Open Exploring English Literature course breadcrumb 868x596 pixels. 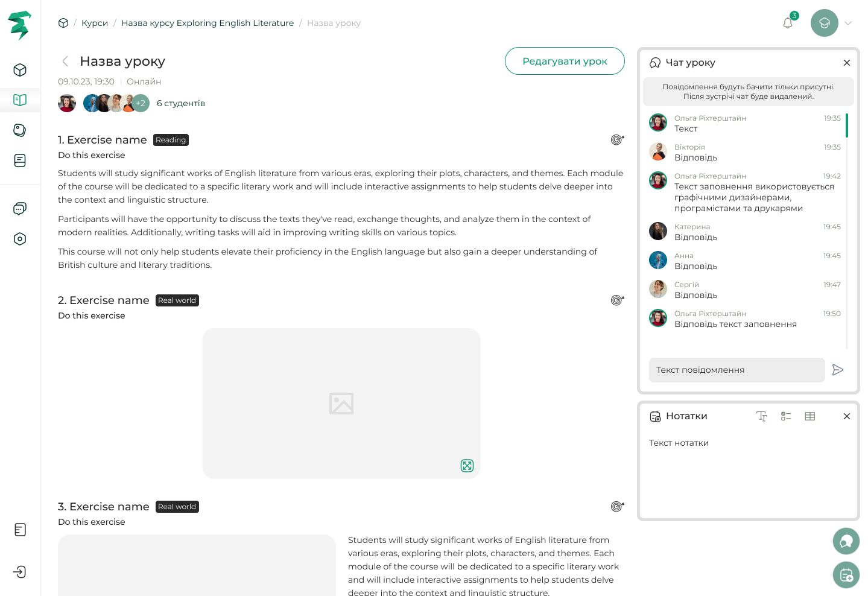pos(207,23)
